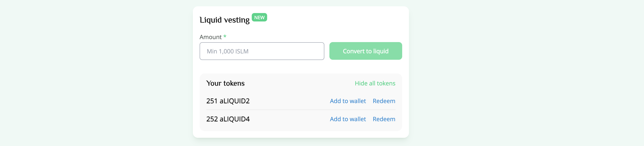
Task: Click the Your tokens heading
Action: coord(225,83)
